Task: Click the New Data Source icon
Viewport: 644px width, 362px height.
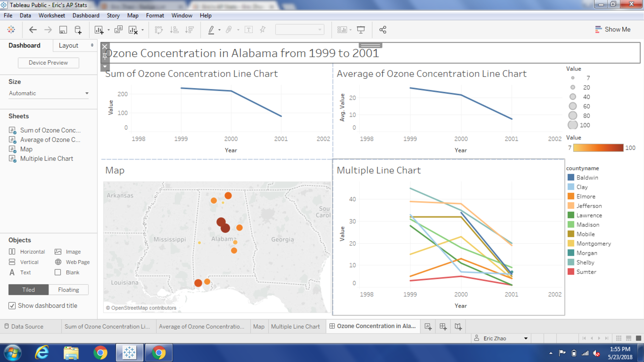Action: click(x=78, y=30)
